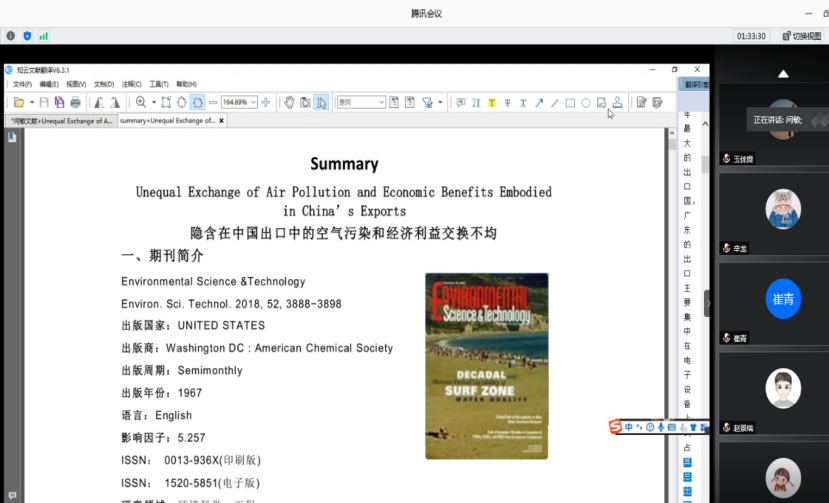Select the Text Box annotation tool
Image resolution: width=829 pixels, height=503 pixels.
(x=476, y=102)
